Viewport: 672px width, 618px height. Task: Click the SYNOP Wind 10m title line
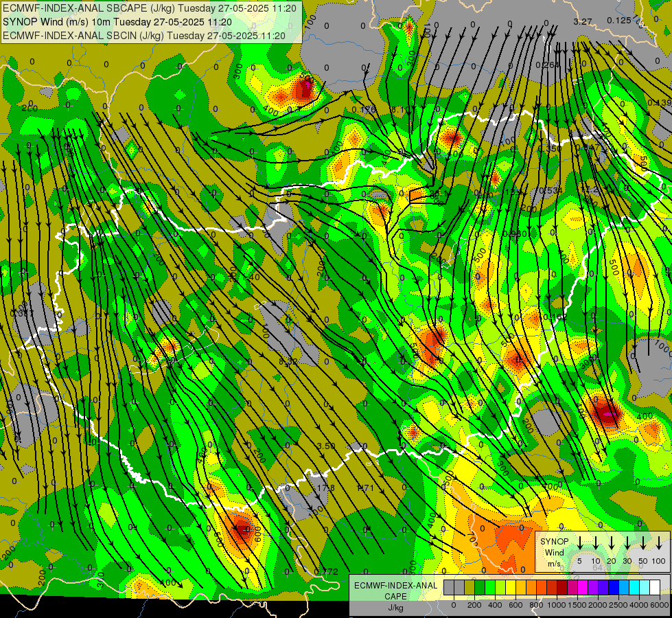(x=117, y=22)
